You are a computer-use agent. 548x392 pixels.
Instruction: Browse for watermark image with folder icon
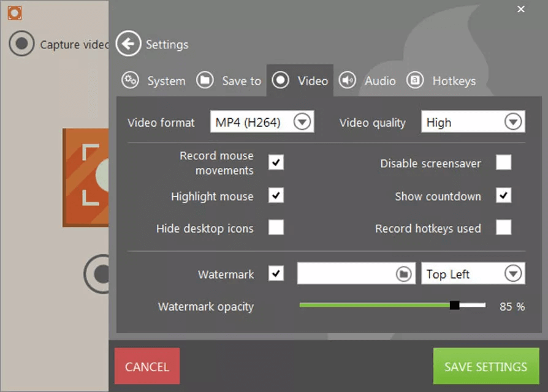pyautogui.click(x=403, y=274)
